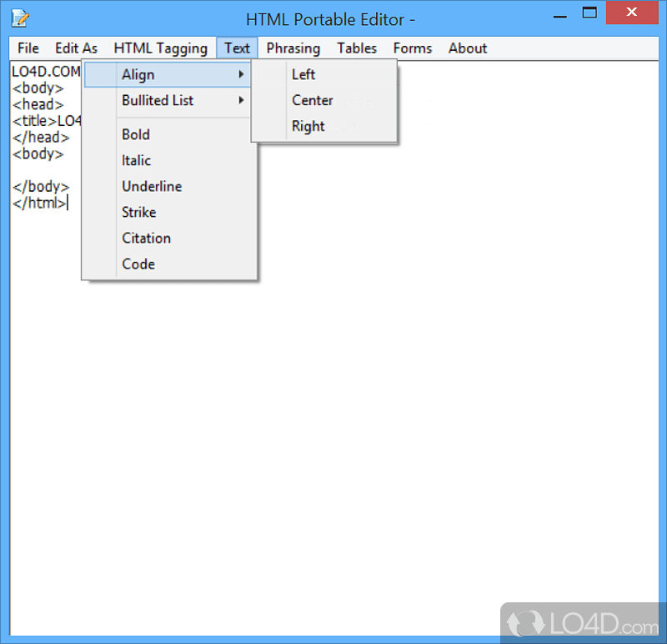Apply Italic from the Text menu
The image size is (667, 644).
(x=170, y=160)
